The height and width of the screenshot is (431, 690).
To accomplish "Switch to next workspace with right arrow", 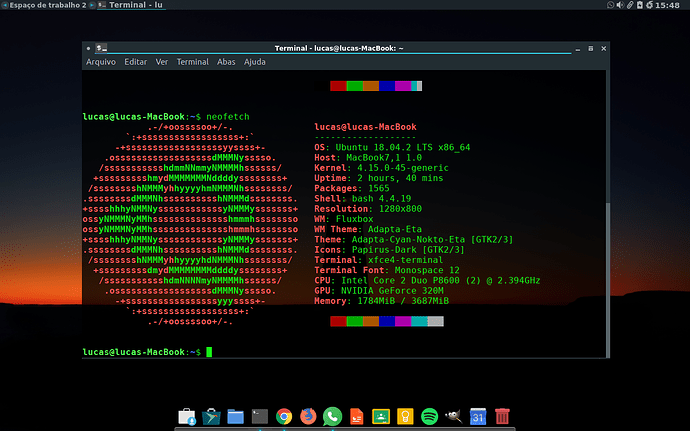I will coord(92,5).
